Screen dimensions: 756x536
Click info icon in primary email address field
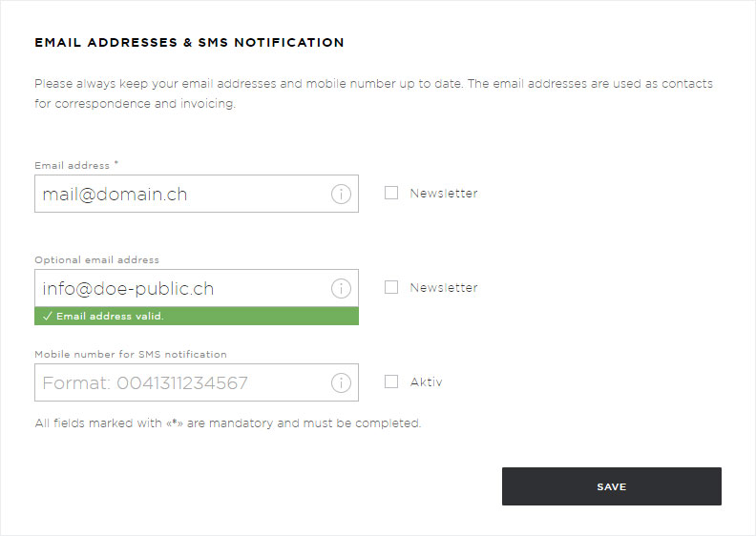click(x=341, y=194)
